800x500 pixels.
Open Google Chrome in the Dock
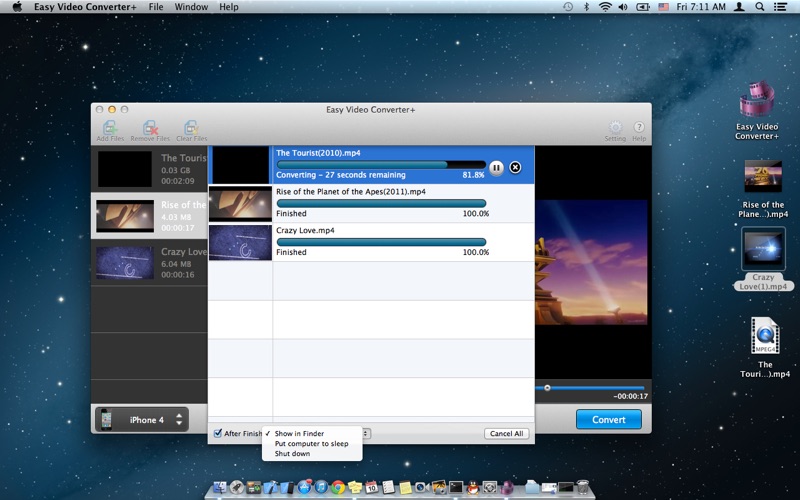tap(338, 488)
